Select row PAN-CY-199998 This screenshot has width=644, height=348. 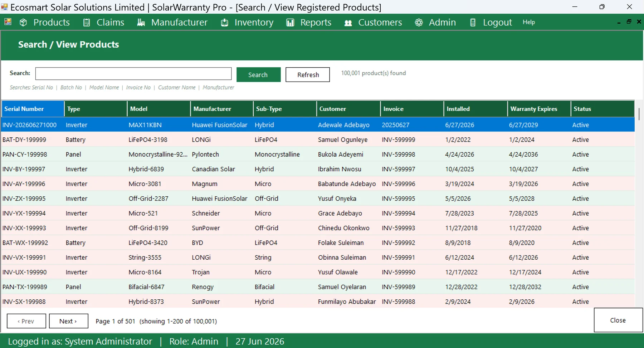[x=318, y=154]
